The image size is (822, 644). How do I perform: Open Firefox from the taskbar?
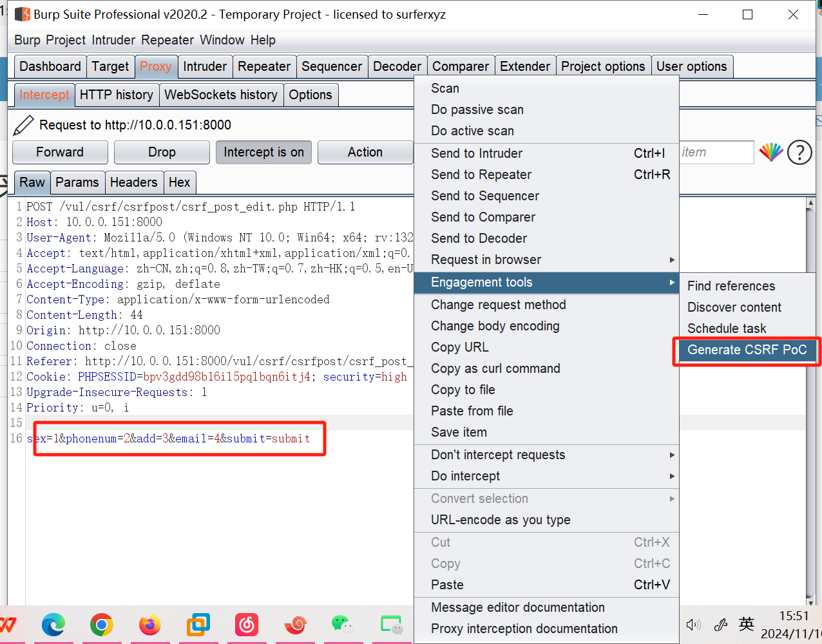pos(150,625)
